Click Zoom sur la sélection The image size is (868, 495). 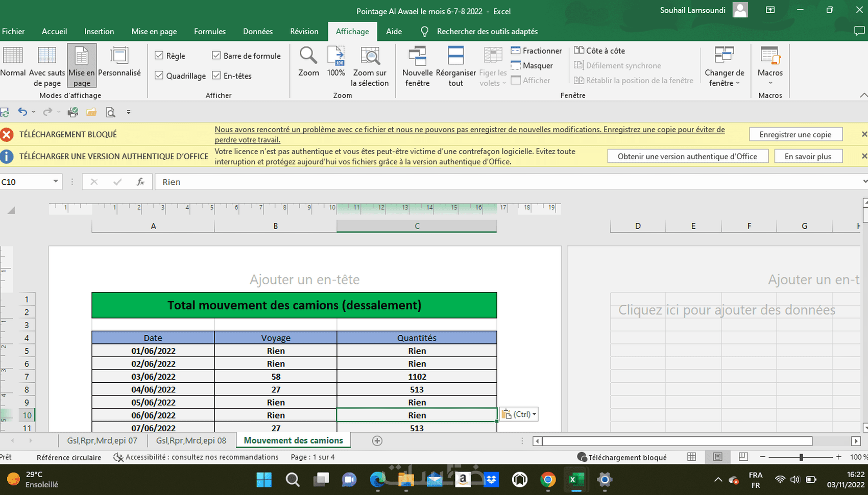coord(370,66)
